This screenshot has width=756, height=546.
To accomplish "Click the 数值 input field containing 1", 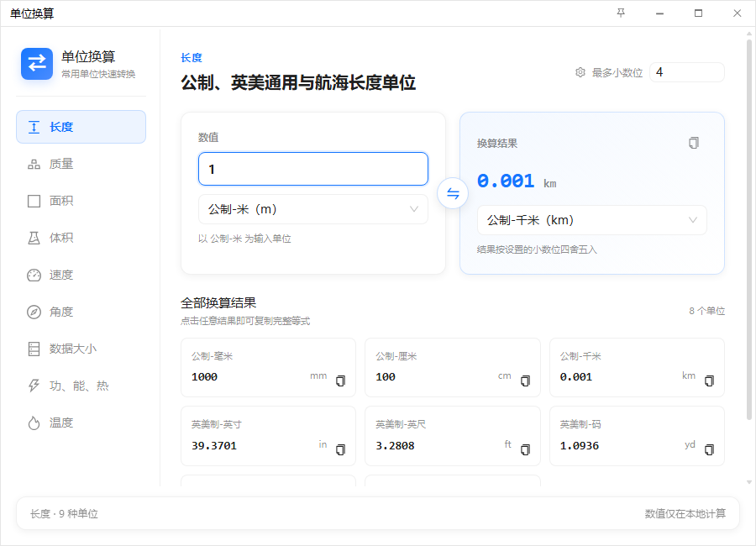I will [313, 169].
